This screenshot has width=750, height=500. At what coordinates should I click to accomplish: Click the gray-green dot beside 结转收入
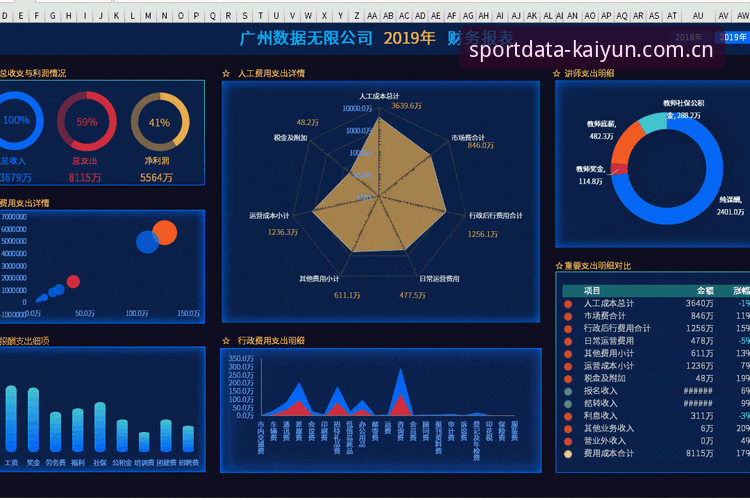(x=568, y=404)
